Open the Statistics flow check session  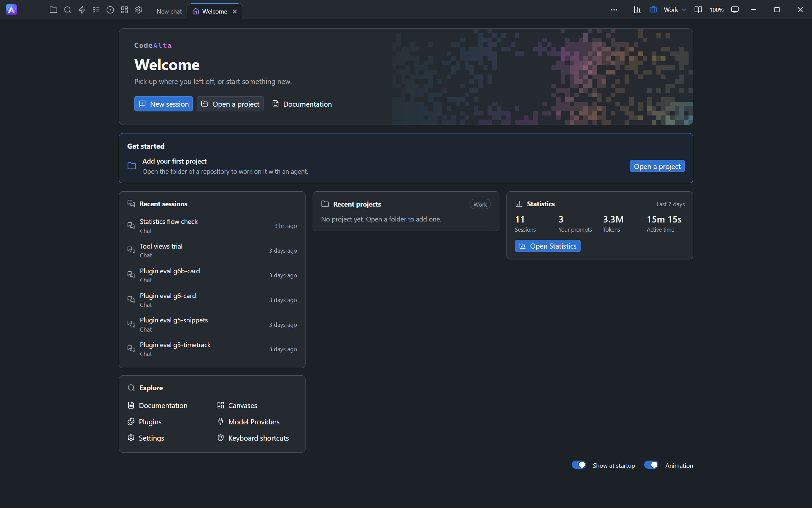coord(212,226)
